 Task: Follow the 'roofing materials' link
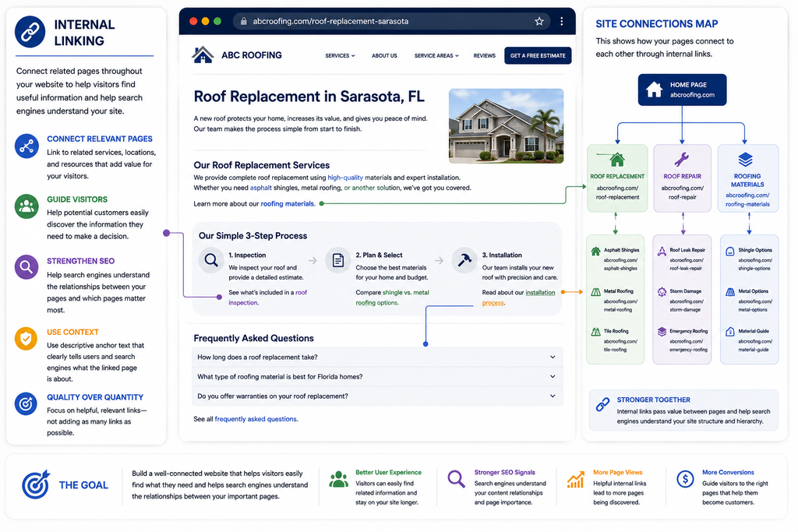point(288,204)
